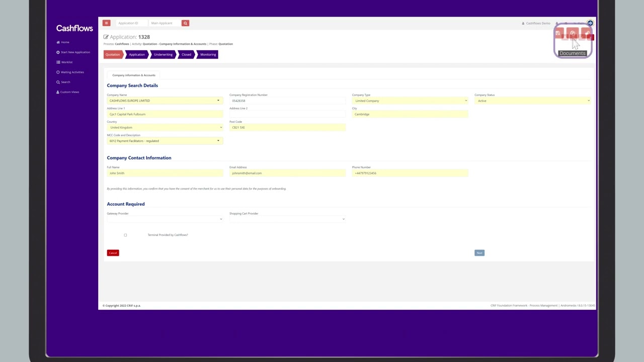
Task: Click the Full Name field John Smith
Action: point(165,173)
